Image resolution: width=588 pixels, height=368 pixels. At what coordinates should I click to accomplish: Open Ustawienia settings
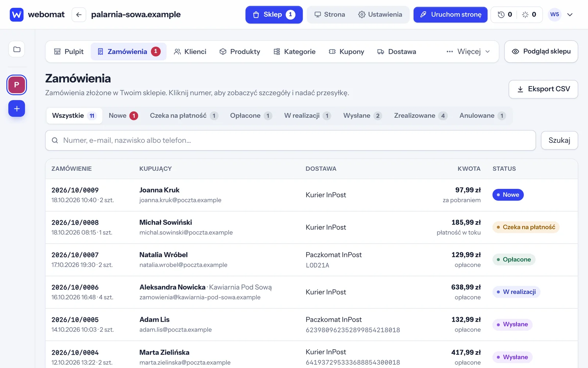(x=380, y=15)
